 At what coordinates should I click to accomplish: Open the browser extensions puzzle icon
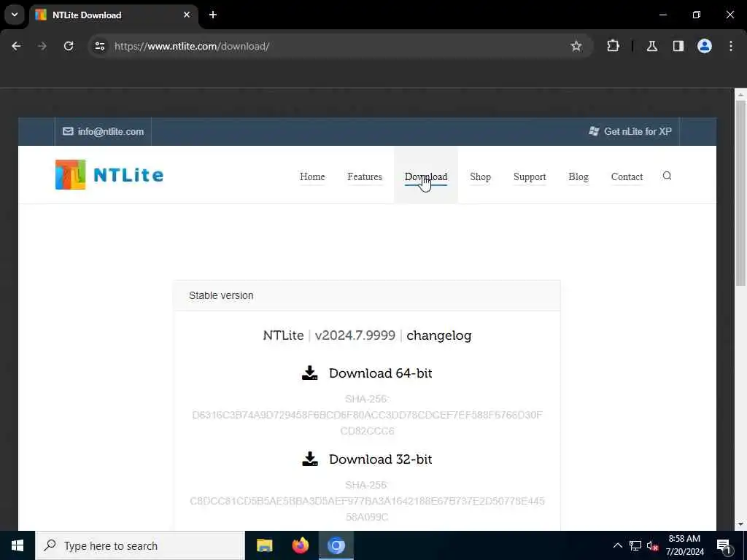coord(613,46)
